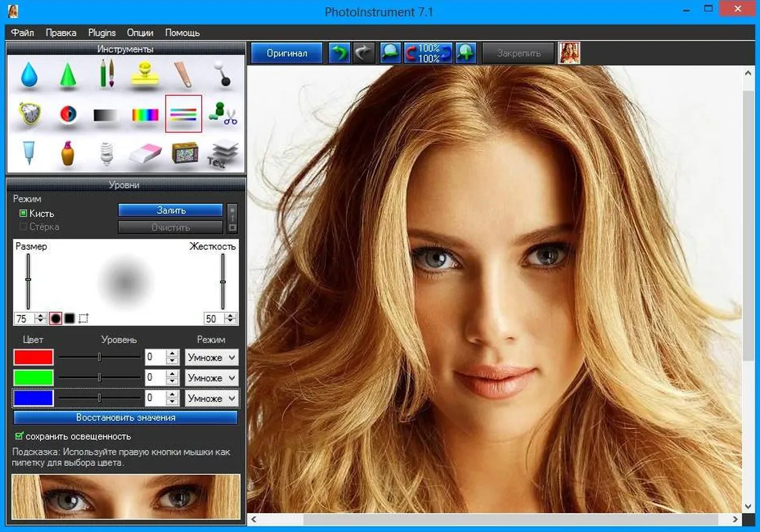Choose the pink eraser tool
760x532 pixels.
point(145,153)
